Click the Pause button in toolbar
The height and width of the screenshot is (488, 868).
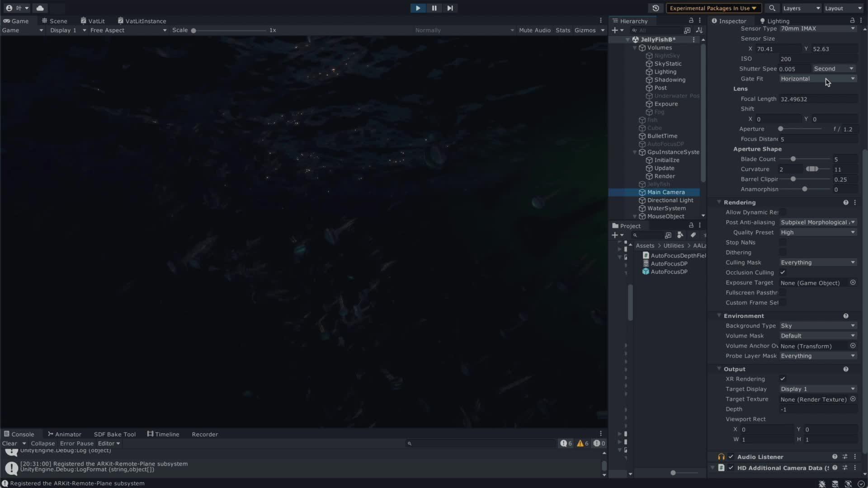click(434, 8)
